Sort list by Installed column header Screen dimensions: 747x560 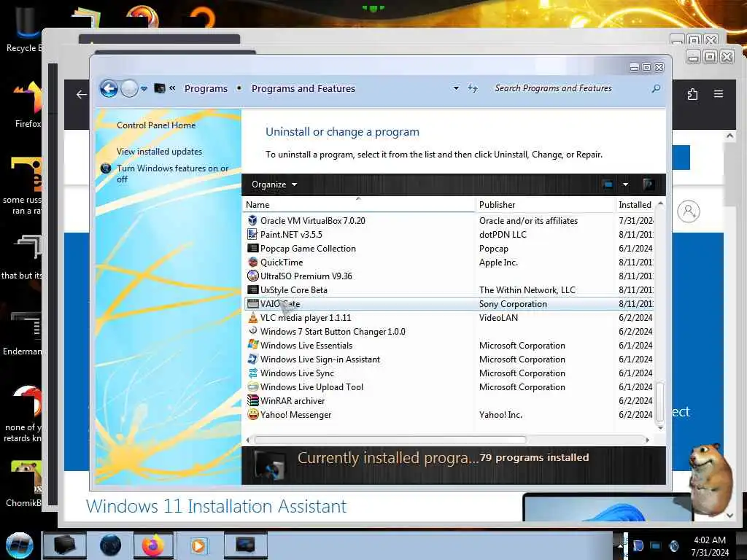(x=635, y=205)
